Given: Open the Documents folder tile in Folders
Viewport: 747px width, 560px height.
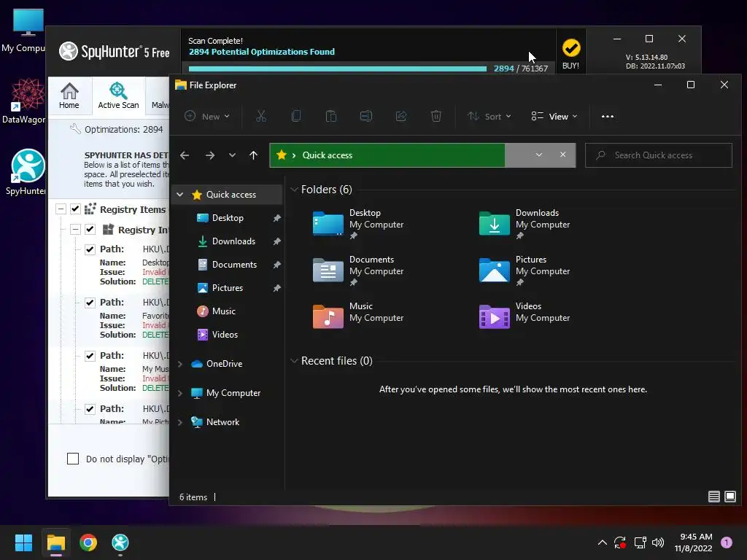Looking at the screenshot, I should tap(358, 271).
